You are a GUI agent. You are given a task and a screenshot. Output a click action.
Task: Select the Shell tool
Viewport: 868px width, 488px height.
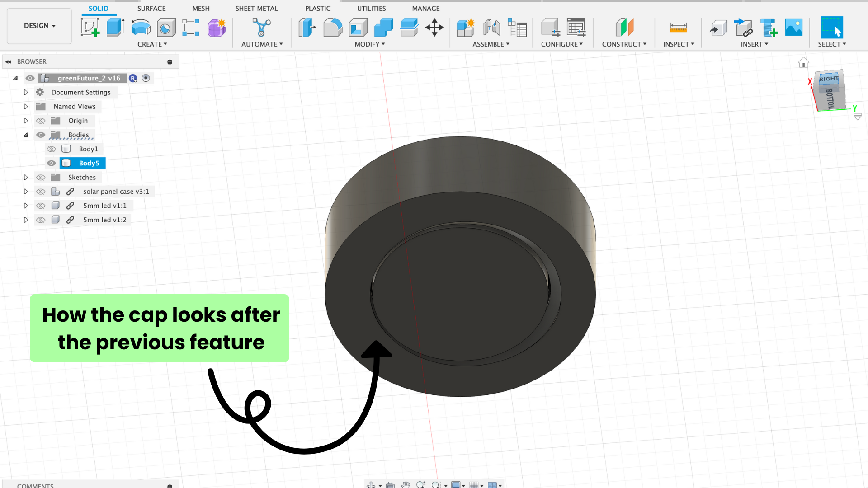click(x=358, y=28)
